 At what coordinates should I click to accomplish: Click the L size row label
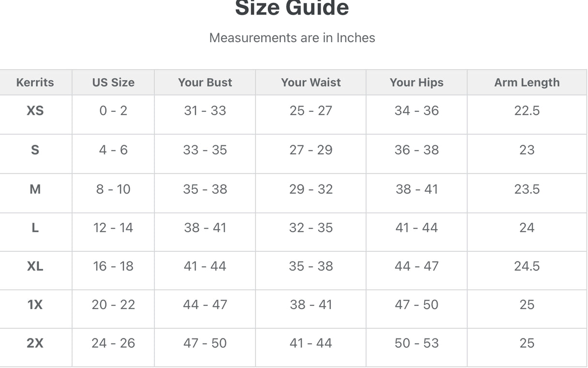(35, 228)
